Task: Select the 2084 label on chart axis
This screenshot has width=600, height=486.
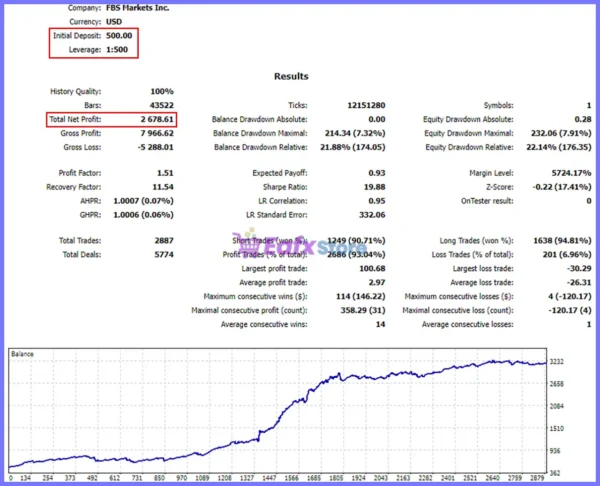Action: pos(556,406)
